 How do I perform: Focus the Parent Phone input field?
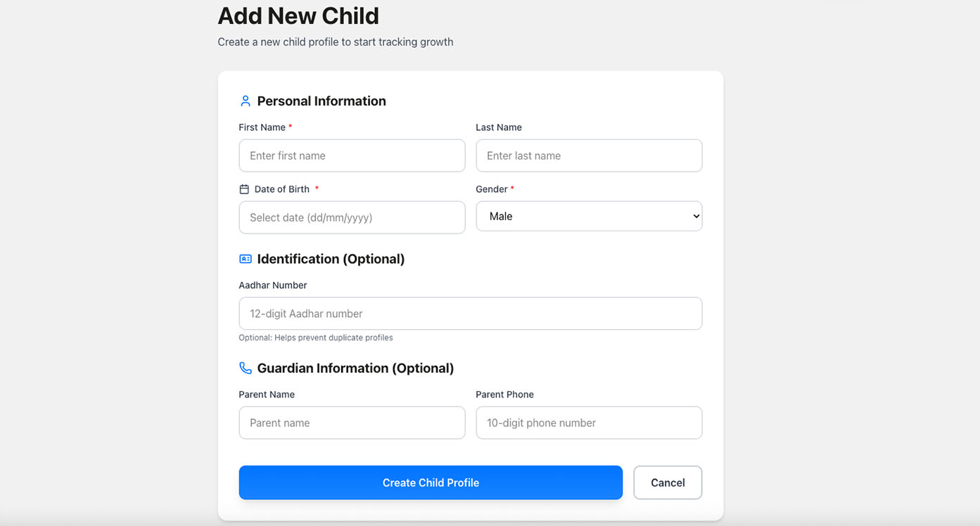[589, 423]
